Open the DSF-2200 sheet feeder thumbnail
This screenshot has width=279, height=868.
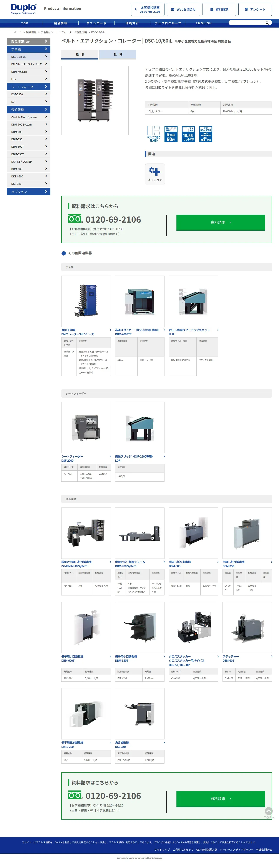click(x=86, y=427)
